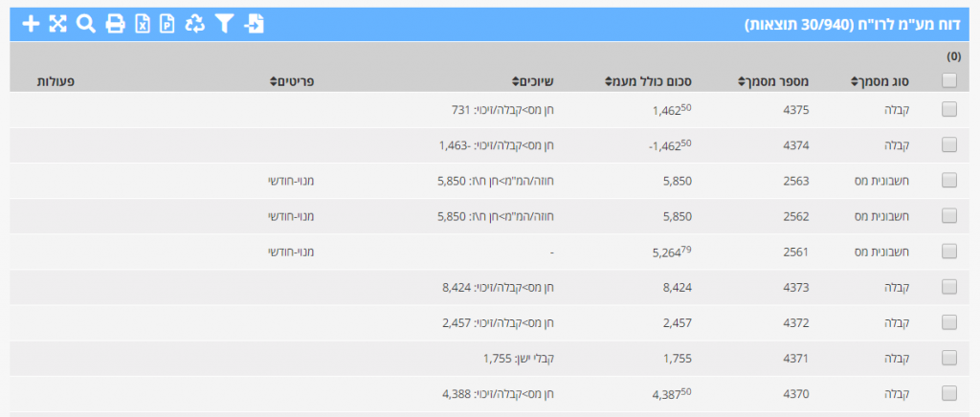Select checkbox for invoice 2563
The height and width of the screenshot is (417, 980).
point(949,180)
